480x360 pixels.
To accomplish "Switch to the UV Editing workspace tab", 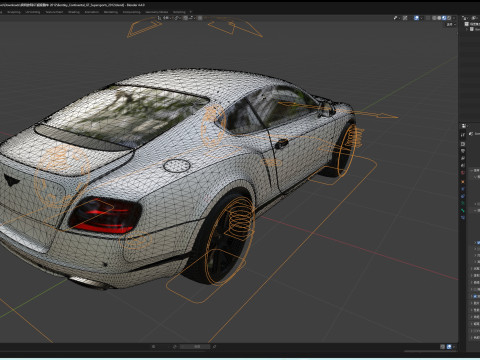I will (x=32, y=12).
